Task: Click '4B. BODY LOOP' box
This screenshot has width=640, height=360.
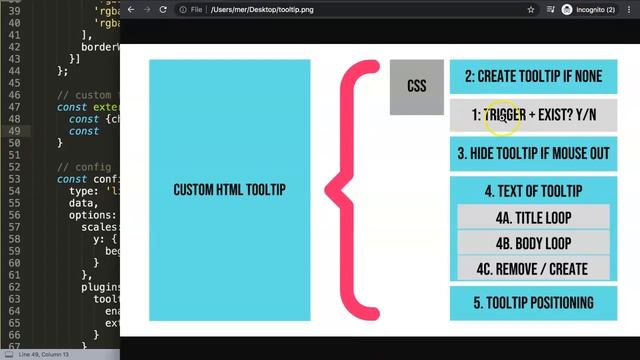Action: pyautogui.click(x=533, y=243)
